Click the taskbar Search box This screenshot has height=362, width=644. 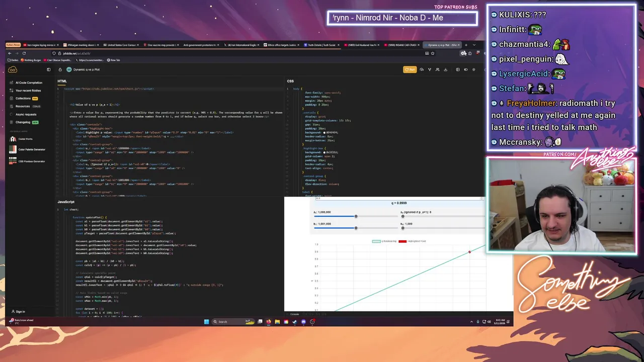[233, 322]
